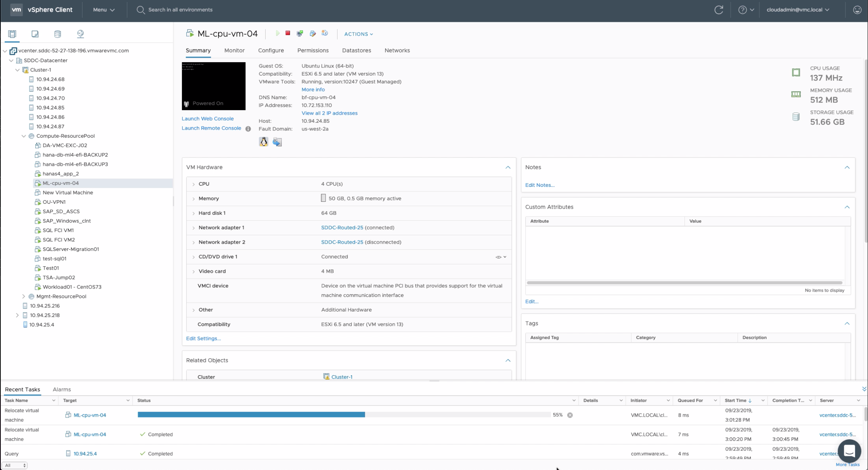The width and height of the screenshot is (868, 470).
Task: Open the ACTIONS dropdown menu
Action: (358, 34)
